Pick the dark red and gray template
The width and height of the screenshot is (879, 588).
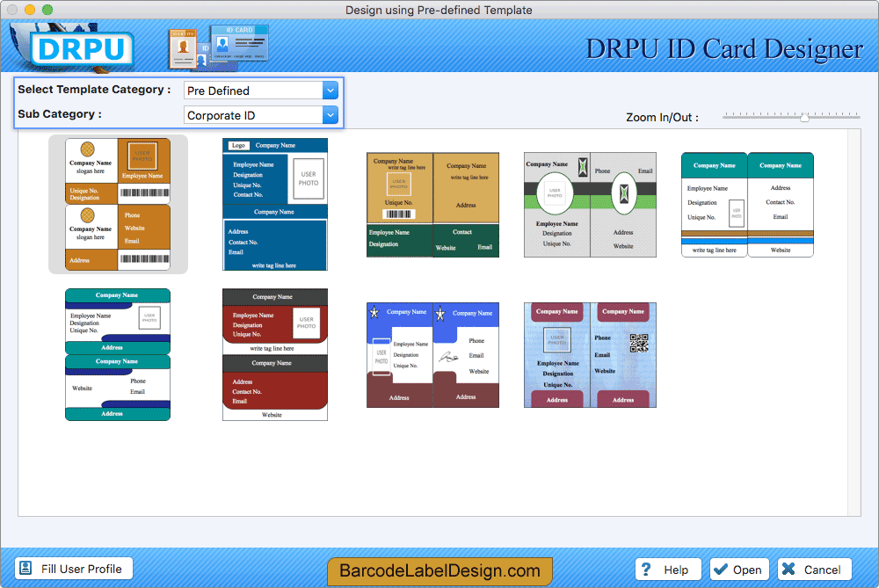tap(274, 355)
